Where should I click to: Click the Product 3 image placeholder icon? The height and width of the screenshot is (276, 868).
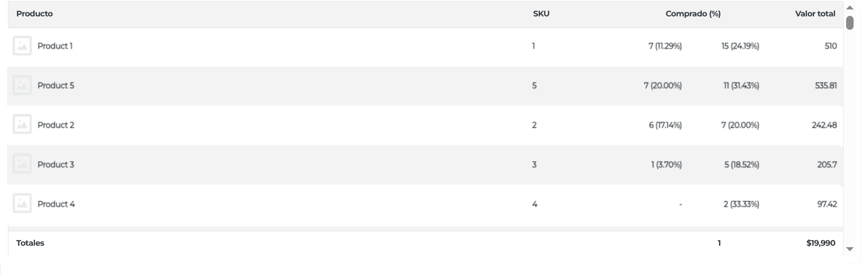(x=22, y=164)
